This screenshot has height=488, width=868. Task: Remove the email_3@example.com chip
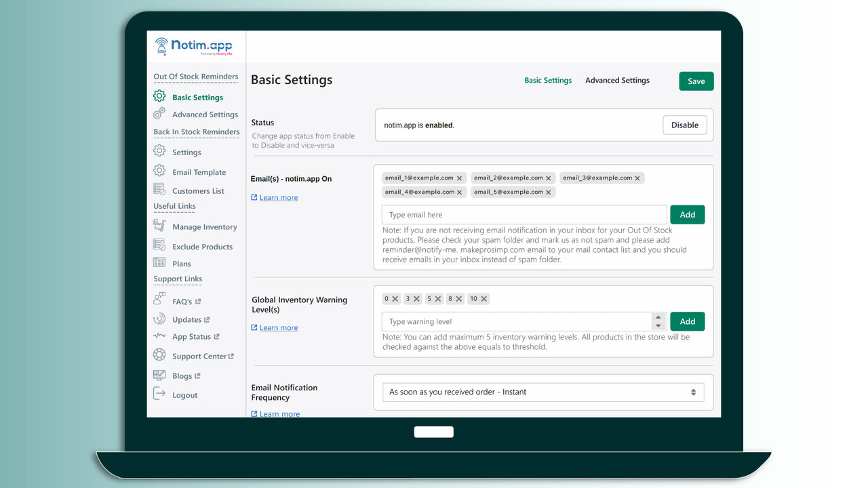point(636,178)
